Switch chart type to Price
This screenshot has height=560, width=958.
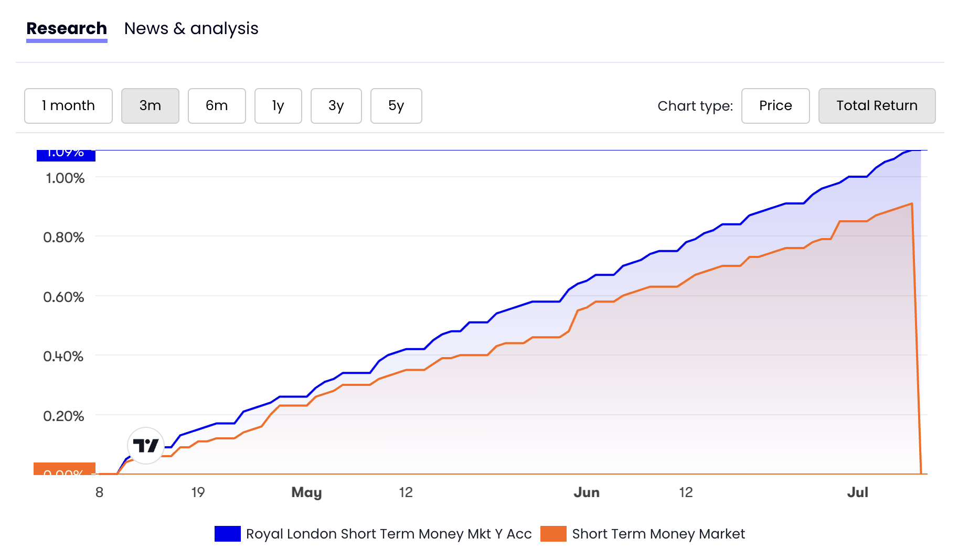pos(775,106)
